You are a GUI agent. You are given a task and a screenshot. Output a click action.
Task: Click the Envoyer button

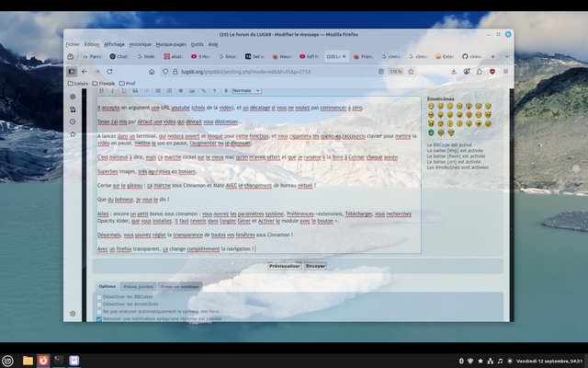[315, 266]
